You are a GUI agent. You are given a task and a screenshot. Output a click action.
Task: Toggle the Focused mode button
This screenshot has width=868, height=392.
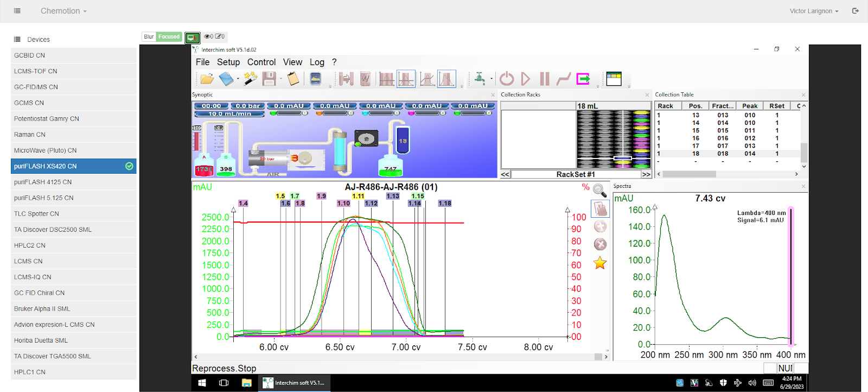(169, 37)
